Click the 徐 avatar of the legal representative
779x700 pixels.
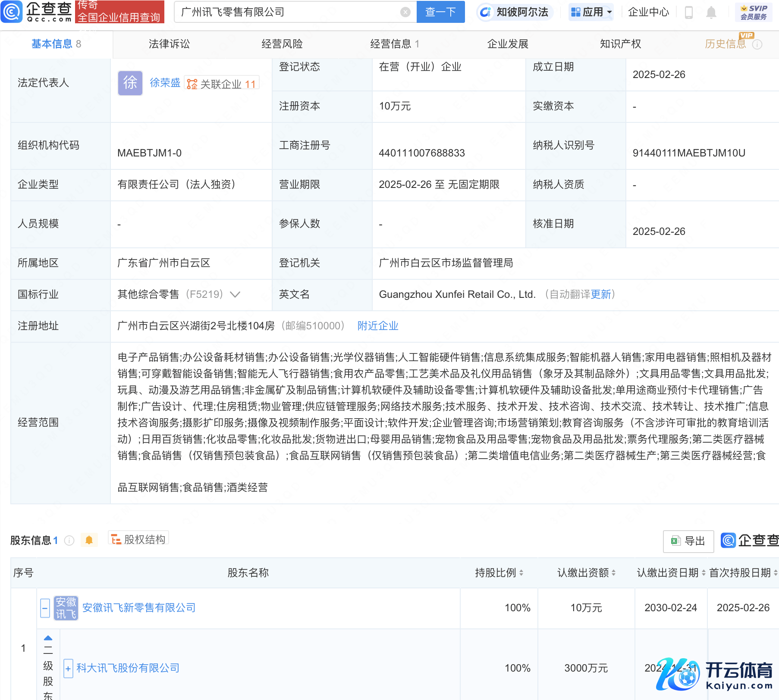click(x=130, y=83)
